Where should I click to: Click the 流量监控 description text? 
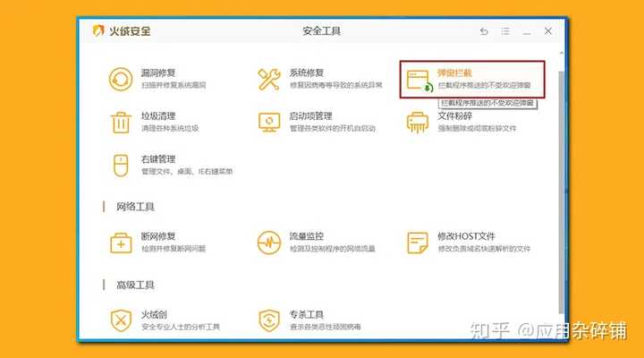pos(332,249)
